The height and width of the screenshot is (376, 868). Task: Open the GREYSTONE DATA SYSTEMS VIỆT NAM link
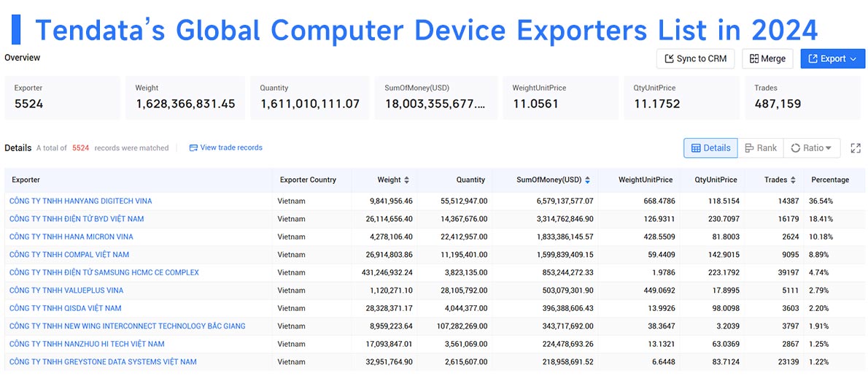[x=103, y=361]
